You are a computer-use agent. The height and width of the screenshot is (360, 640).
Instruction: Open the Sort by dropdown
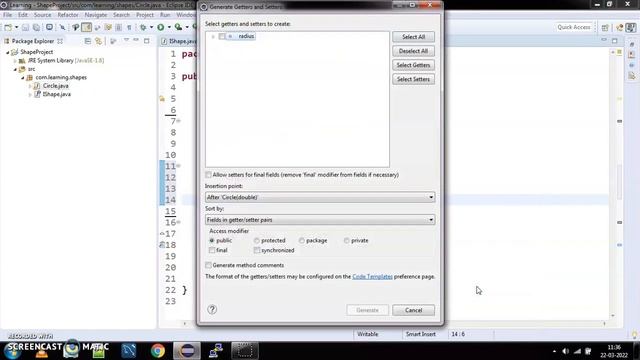click(x=320, y=220)
